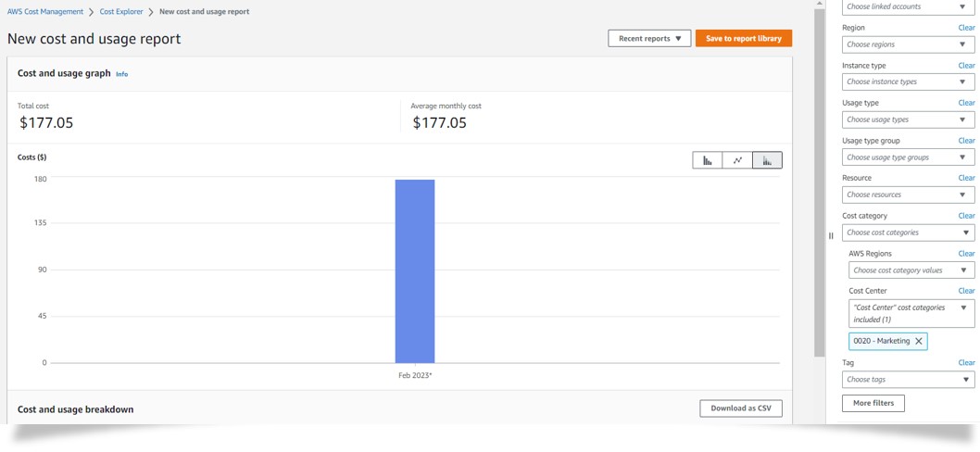Remove the 0020 - Marketing filter chip
The width and height of the screenshot is (980, 452).
918,342
